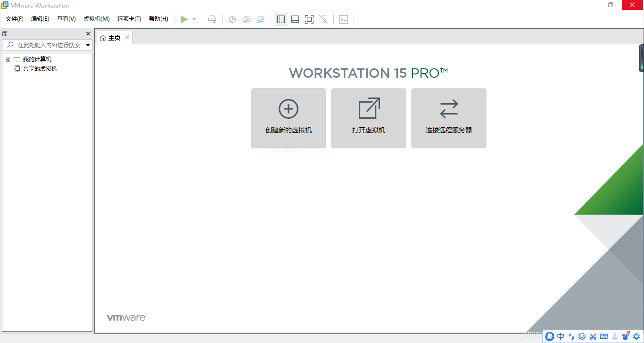Toggle the thumbnail bar view icon
The width and height of the screenshot is (644, 343).
[295, 19]
